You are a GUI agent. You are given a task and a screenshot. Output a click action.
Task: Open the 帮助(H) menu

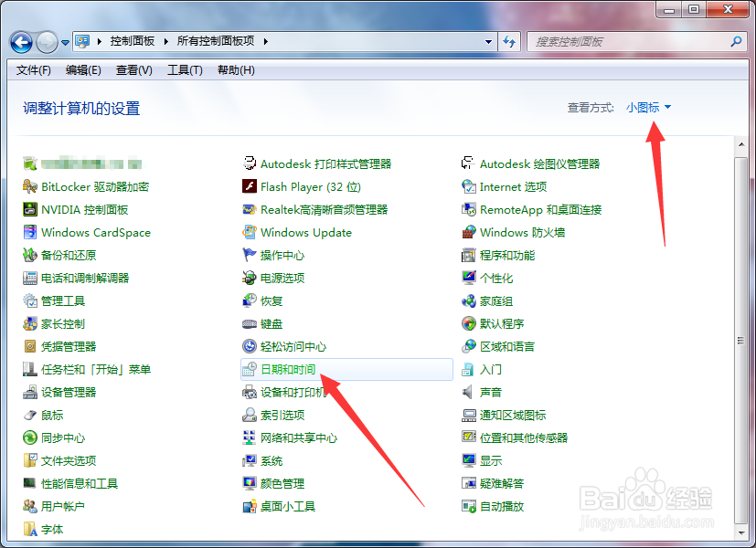[236, 70]
